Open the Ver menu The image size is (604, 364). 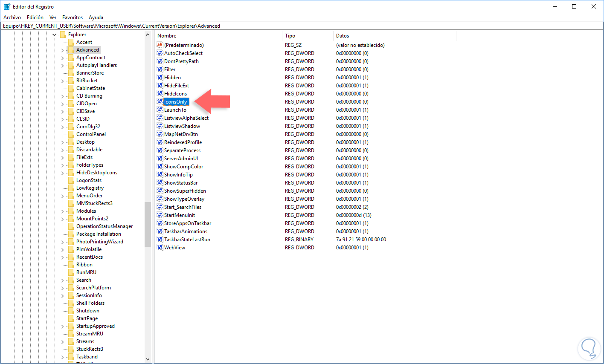click(53, 17)
